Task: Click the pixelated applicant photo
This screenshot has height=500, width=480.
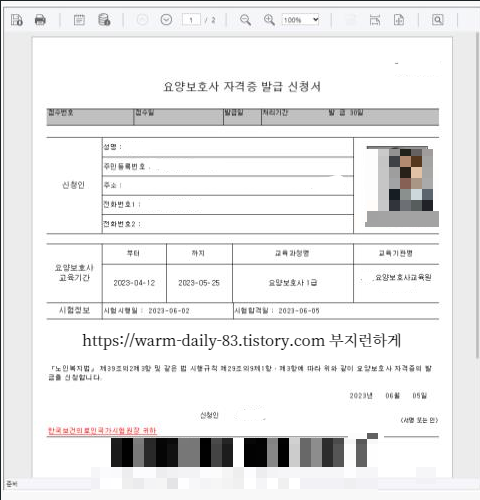Action: [x=402, y=186]
